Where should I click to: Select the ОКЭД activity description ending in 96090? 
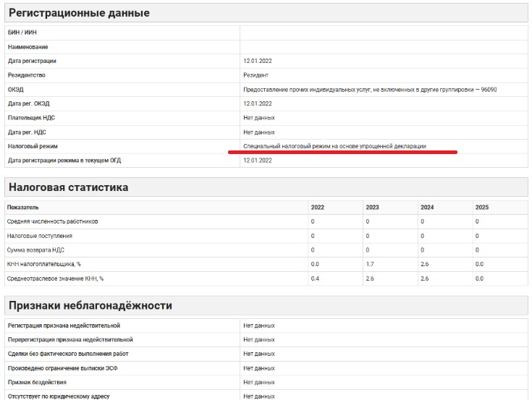tap(370, 89)
